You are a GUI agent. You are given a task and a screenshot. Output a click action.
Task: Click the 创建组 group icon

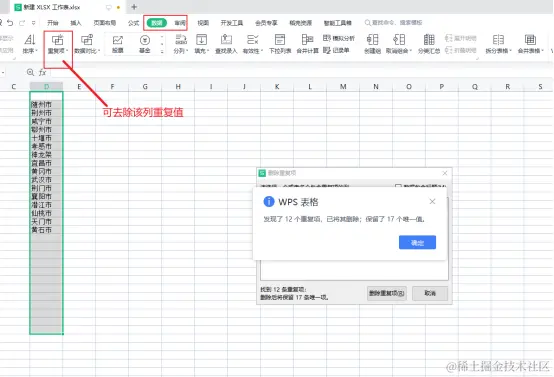(x=372, y=44)
